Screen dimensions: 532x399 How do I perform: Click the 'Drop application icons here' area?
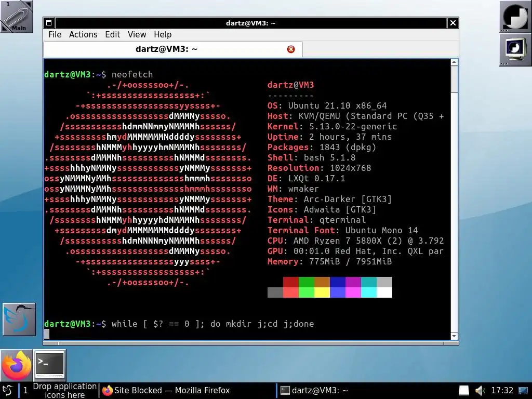64,390
